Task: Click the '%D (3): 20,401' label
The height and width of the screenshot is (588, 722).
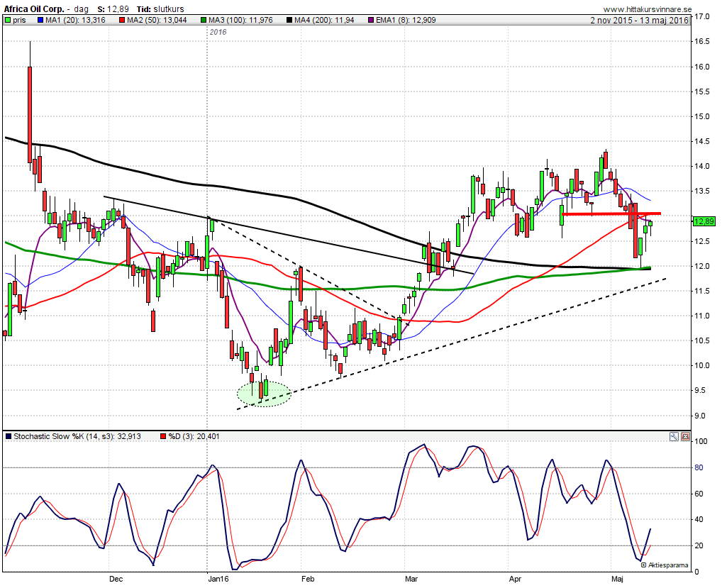Action: (x=194, y=436)
